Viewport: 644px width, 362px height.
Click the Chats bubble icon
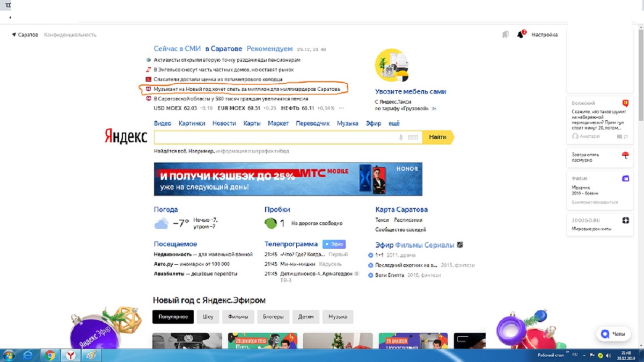point(605,334)
